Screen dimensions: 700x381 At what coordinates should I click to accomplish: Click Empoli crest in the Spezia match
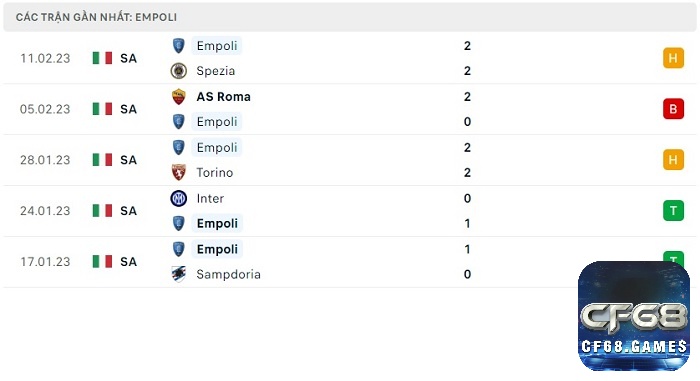[179, 46]
